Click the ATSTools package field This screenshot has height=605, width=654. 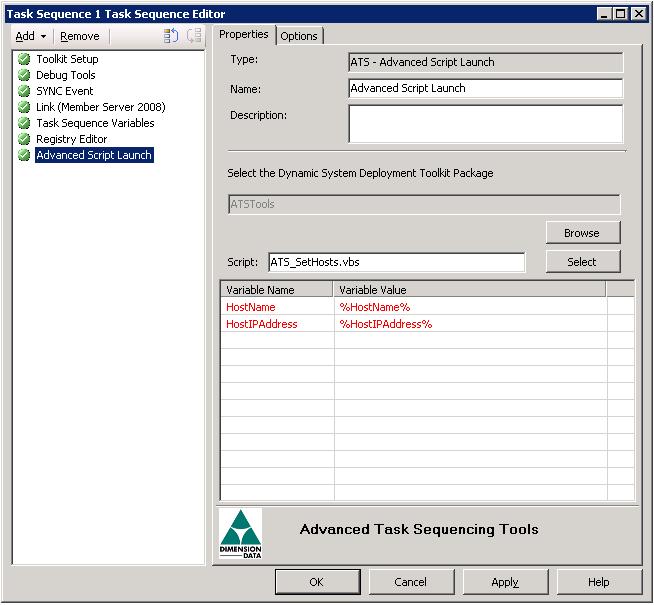[x=424, y=204]
